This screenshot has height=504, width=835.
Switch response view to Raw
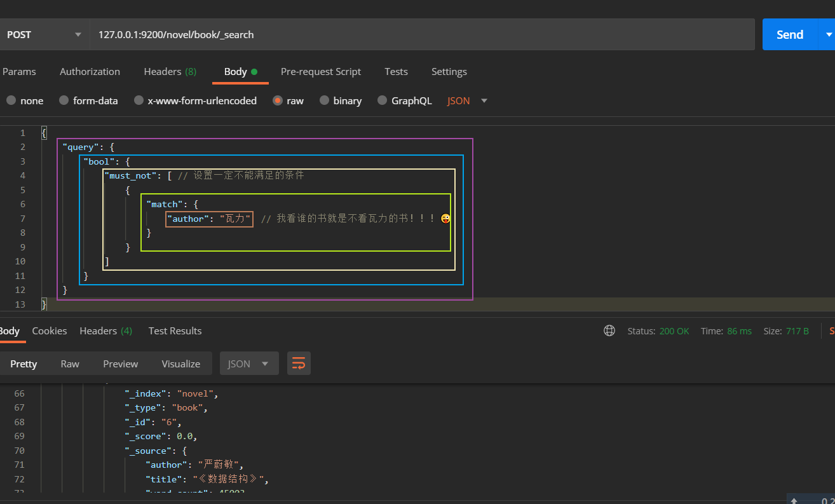(70, 364)
